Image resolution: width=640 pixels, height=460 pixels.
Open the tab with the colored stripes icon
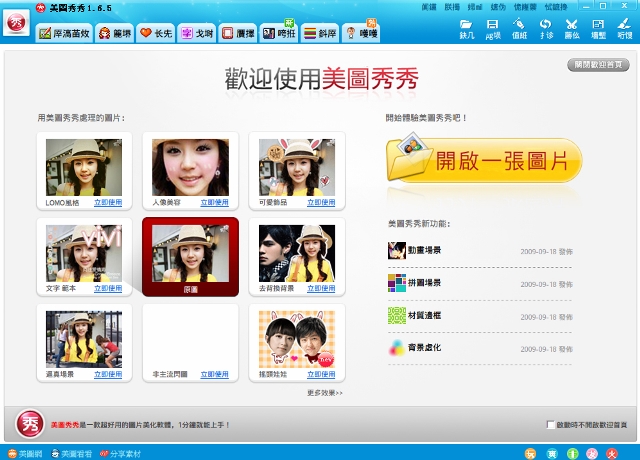coord(320,33)
